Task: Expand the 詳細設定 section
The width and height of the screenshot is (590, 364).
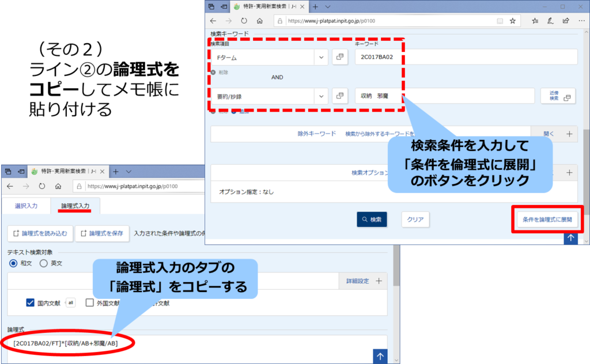Action: point(379,281)
